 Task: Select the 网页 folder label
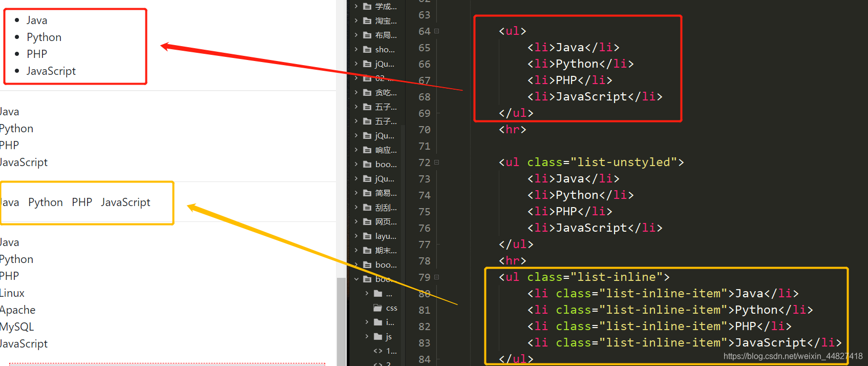386,222
